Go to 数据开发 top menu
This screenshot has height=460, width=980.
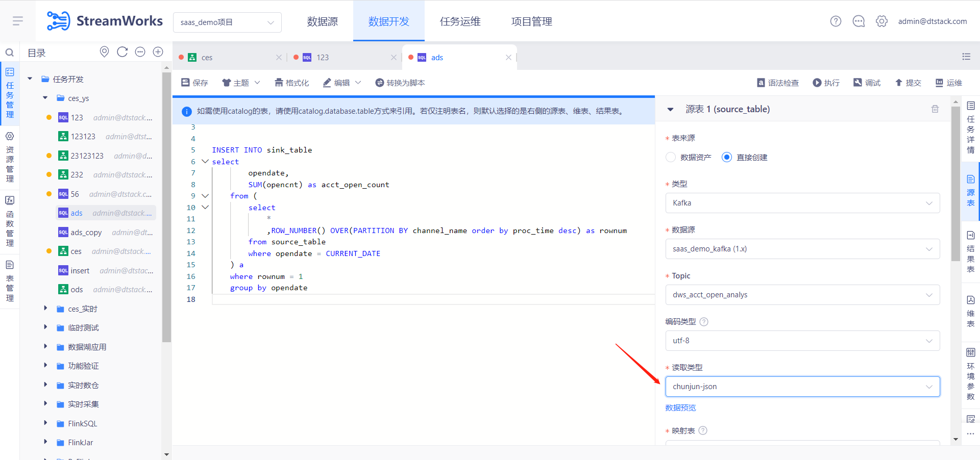[x=389, y=21]
